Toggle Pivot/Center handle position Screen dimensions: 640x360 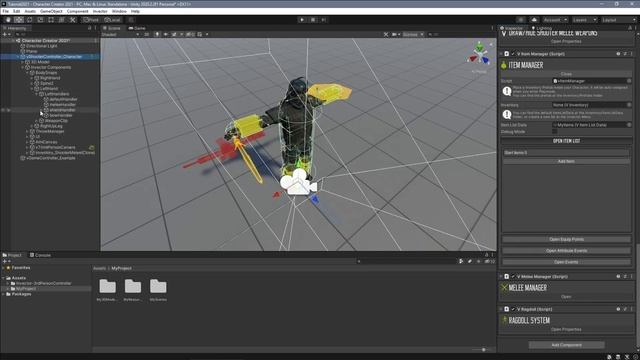[91, 20]
